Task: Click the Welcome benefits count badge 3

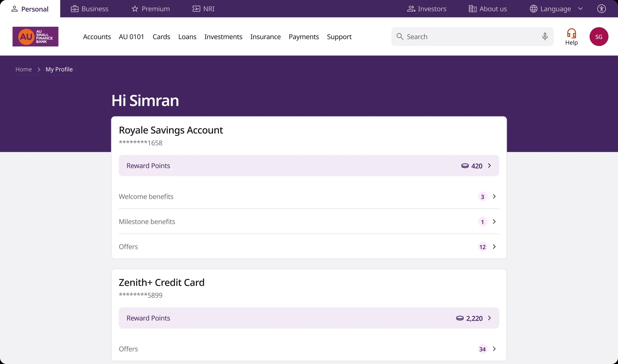Action: click(x=483, y=197)
